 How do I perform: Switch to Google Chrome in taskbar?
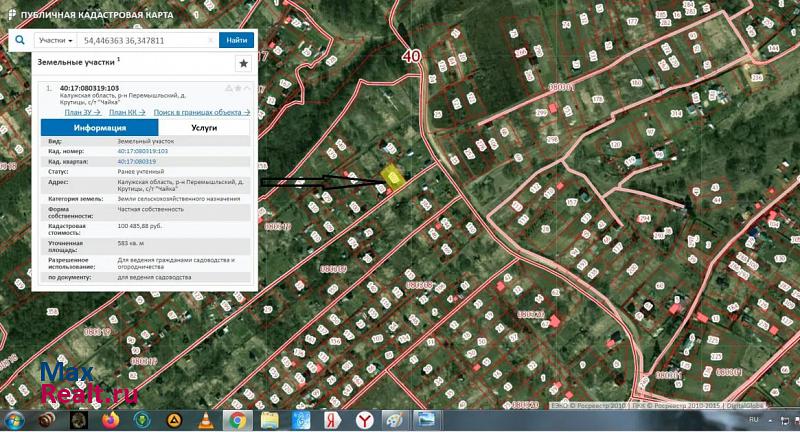[x=237, y=420]
